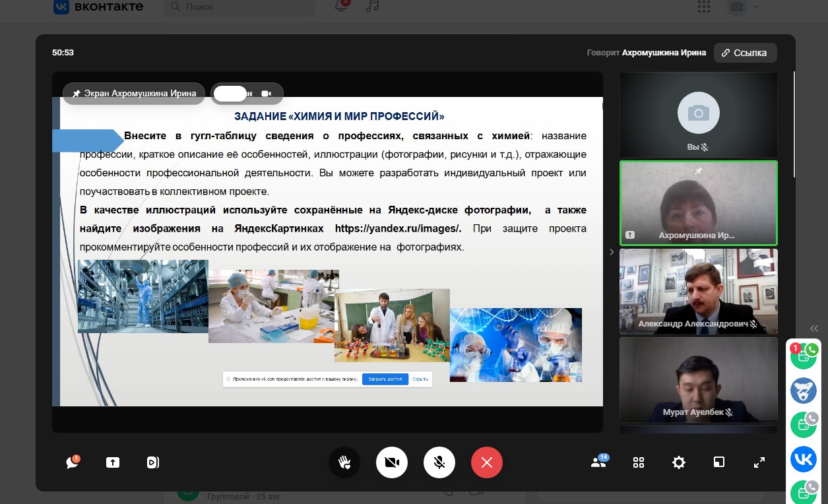Collapse the participants side panel arrow

tap(611, 251)
